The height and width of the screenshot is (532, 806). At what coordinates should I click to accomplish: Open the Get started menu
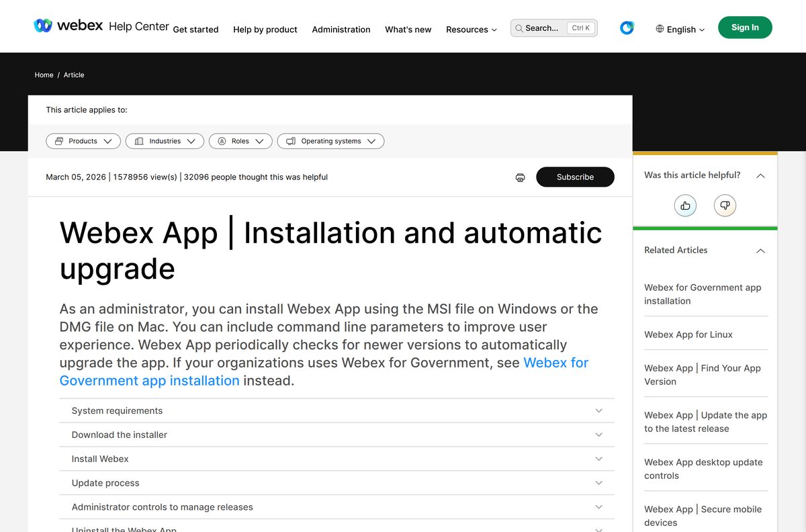point(195,30)
